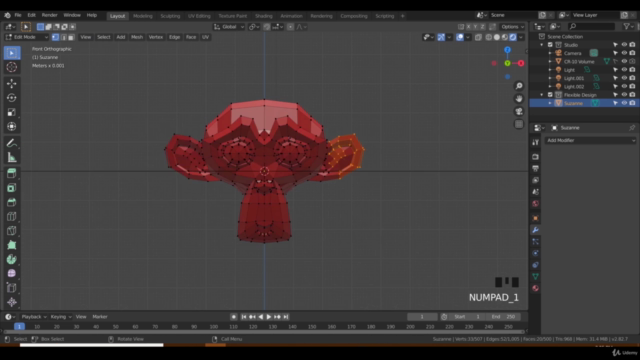Image resolution: width=640 pixels, height=360 pixels.
Task: Click the pan view hand icon
Action: [x=519, y=99]
